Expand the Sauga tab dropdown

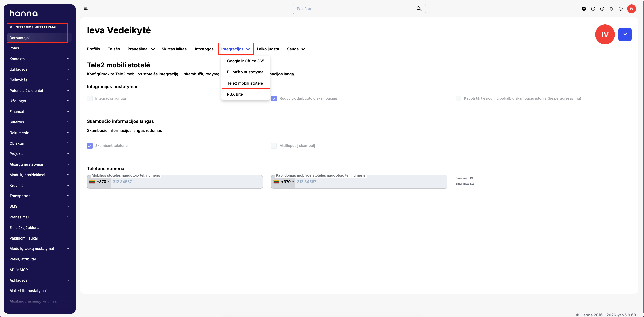click(296, 49)
